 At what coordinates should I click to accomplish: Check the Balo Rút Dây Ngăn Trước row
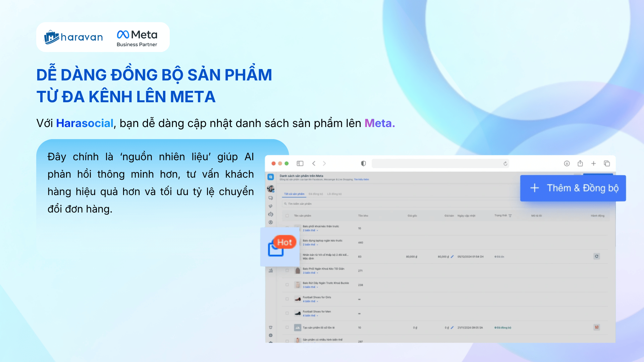(x=287, y=285)
